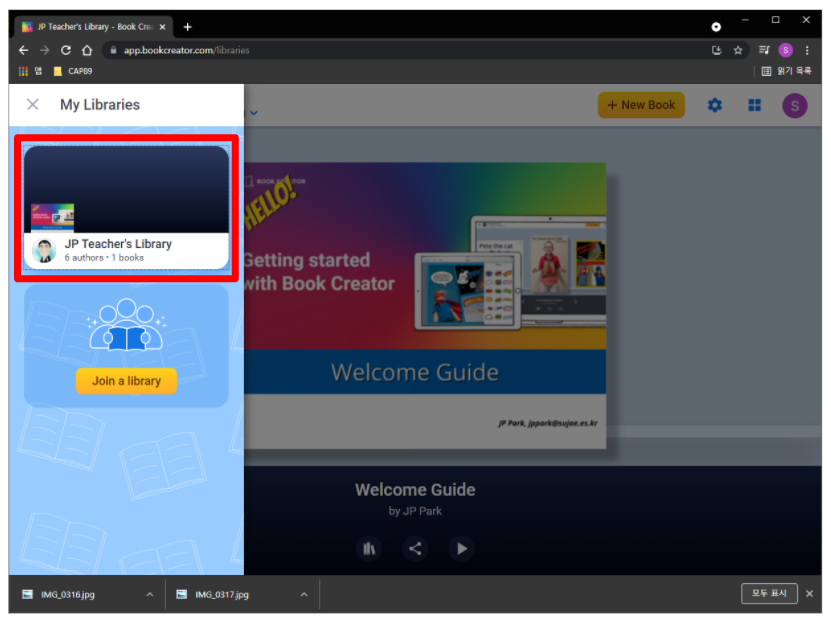This screenshot has width=831, height=620.
Task: Close the JP Teacher's Library browser tab
Action: (x=162, y=27)
